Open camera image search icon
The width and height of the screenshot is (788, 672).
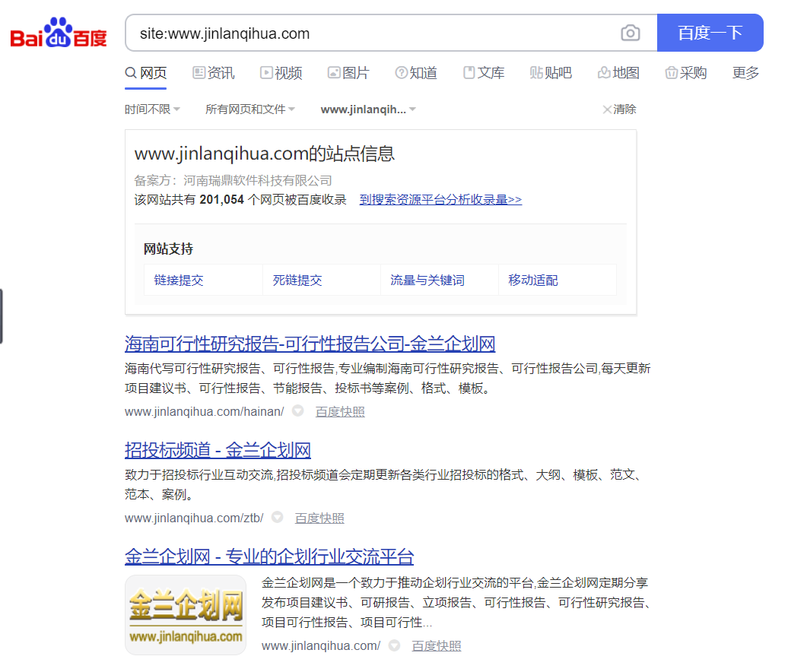(631, 33)
